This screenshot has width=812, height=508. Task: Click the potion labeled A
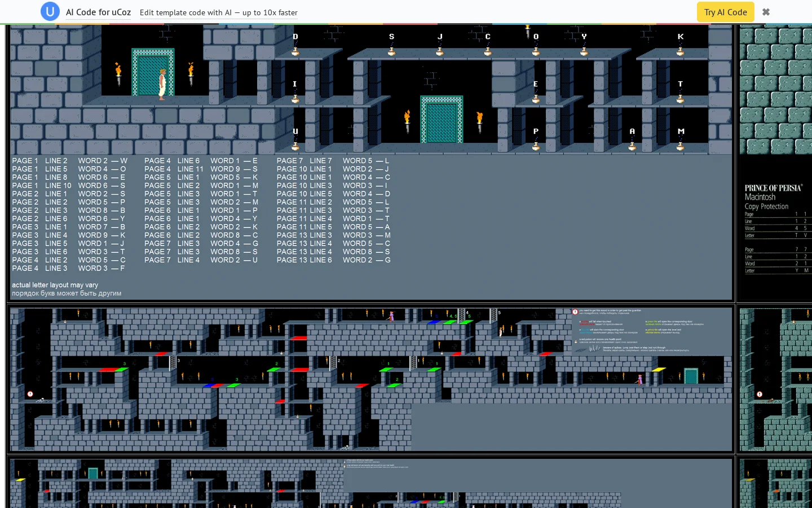(x=632, y=146)
